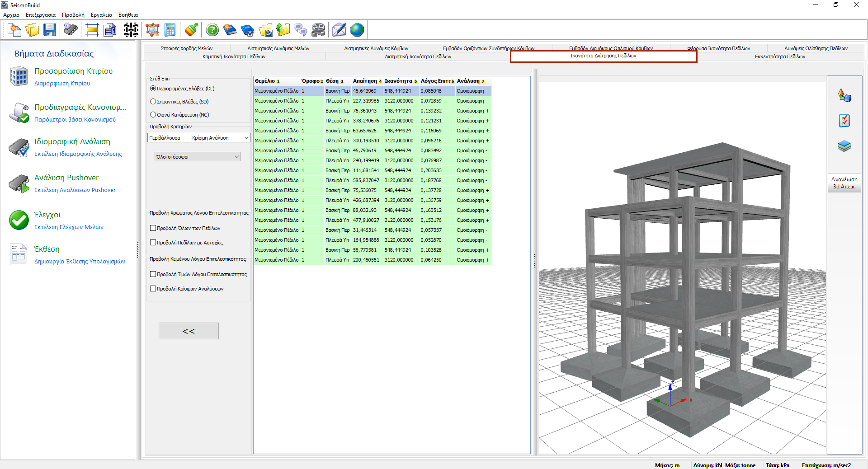Click the layers stack icon beside 3D view

click(x=844, y=146)
